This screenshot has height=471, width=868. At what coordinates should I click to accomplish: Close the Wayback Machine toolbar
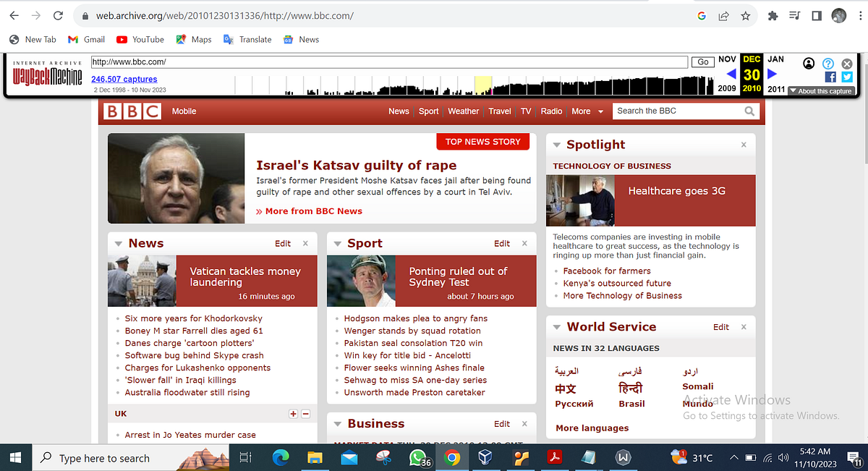point(847,64)
